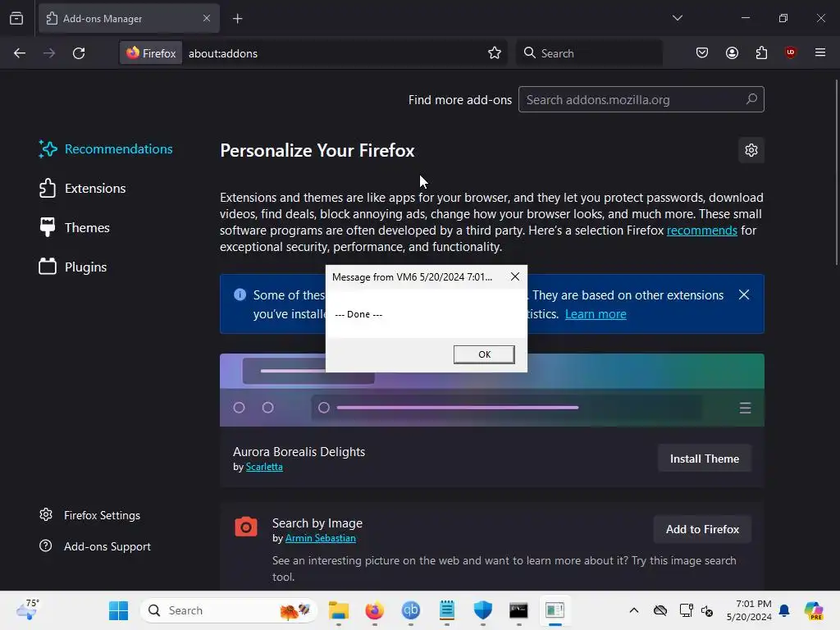Click the Recommendations sparkle icon
This screenshot has width=840, height=630.
click(48, 149)
